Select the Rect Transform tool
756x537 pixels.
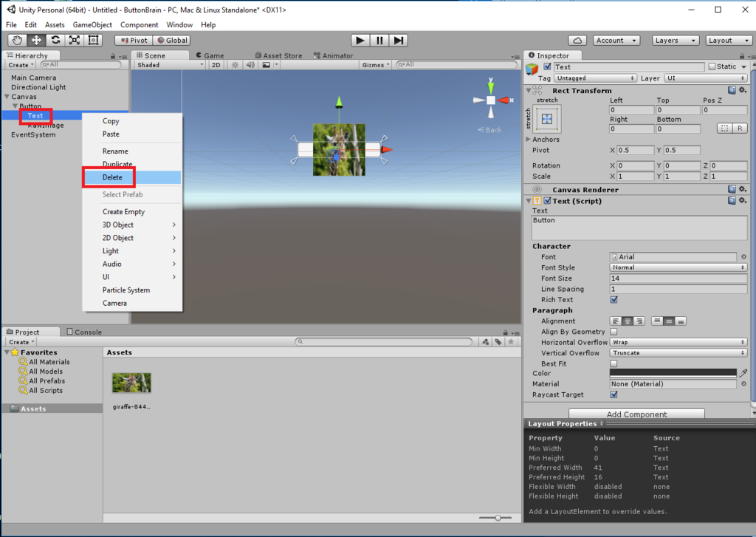click(93, 40)
